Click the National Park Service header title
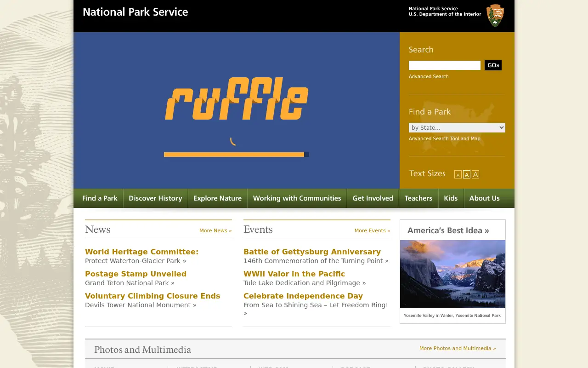The image size is (588, 368). [135, 12]
